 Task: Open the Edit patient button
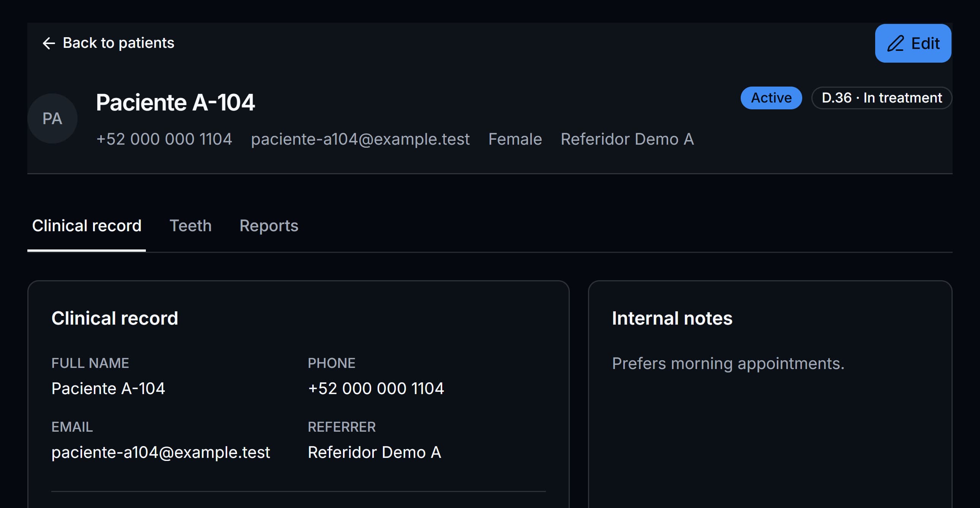pyautogui.click(x=913, y=43)
